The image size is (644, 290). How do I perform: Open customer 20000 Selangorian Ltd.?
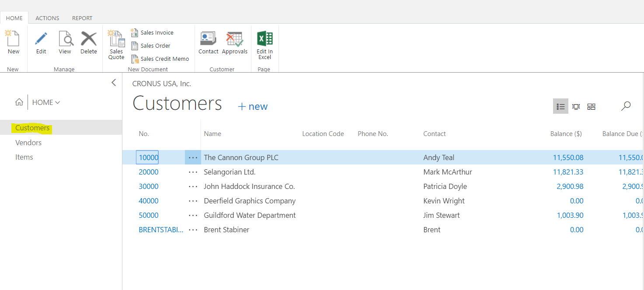coord(148,172)
